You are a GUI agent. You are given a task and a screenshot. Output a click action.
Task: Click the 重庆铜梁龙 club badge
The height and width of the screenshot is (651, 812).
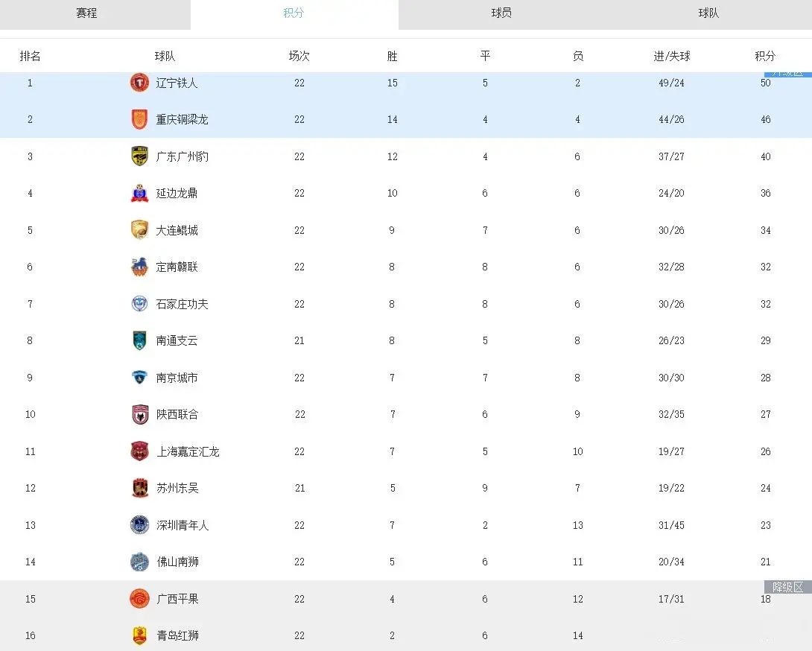[139, 119]
